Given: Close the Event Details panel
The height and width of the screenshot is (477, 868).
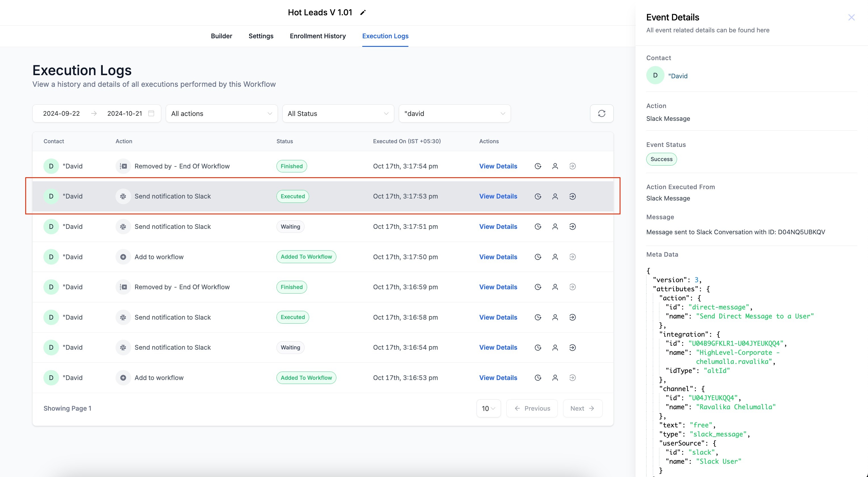Looking at the screenshot, I should (x=851, y=18).
